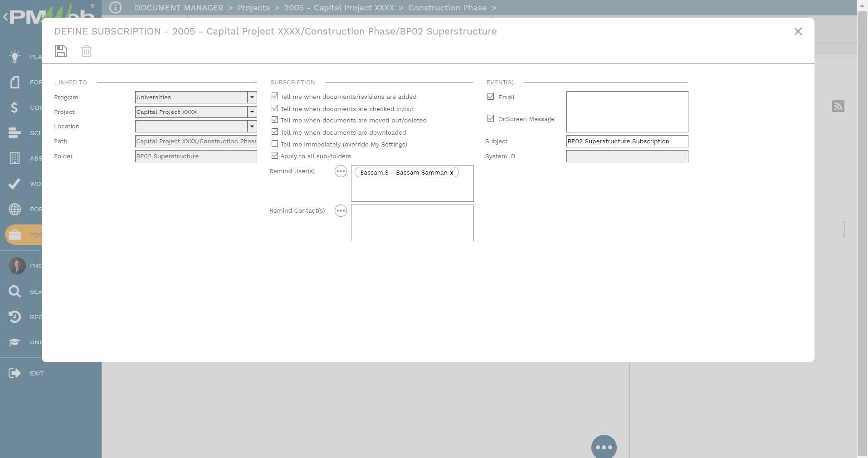Open the Toolbox briefcase icon in sidebar
868x458 pixels.
point(15,235)
